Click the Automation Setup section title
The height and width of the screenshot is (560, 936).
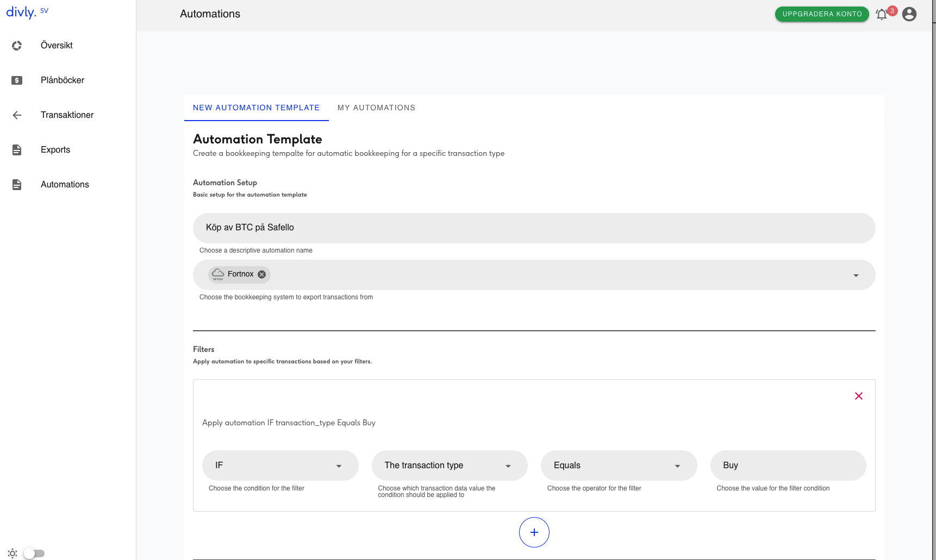coord(225,183)
